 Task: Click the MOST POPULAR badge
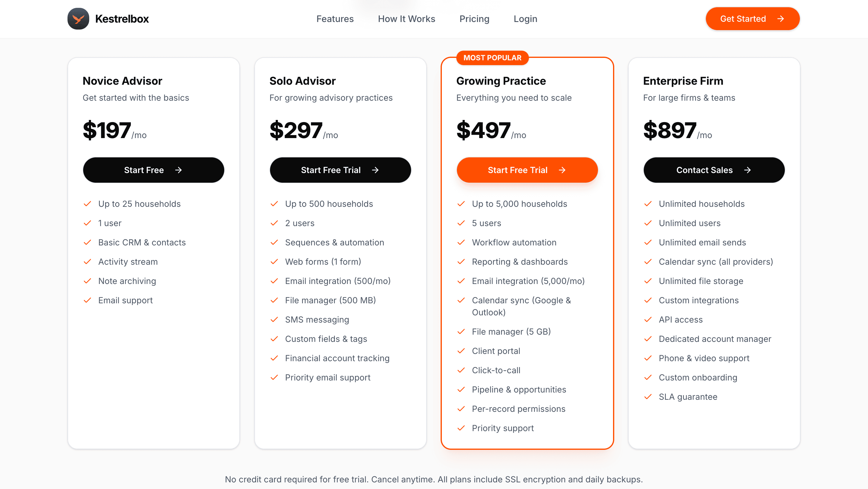(x=492, y=58)
